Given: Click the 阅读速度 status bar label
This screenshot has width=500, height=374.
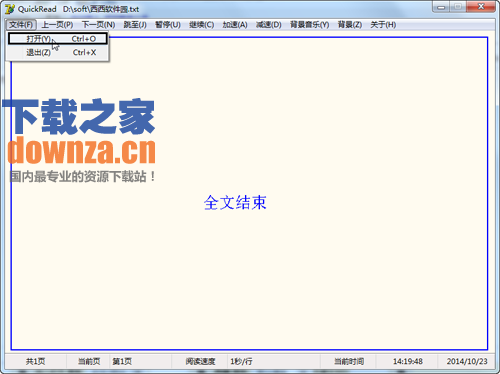Looking at the screenshot, I should [x=200, y=361].
